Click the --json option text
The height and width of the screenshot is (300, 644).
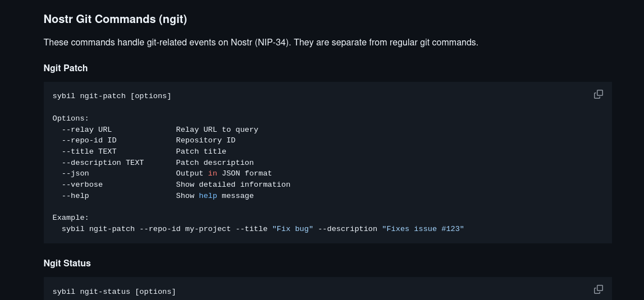[x=75, y=174]
